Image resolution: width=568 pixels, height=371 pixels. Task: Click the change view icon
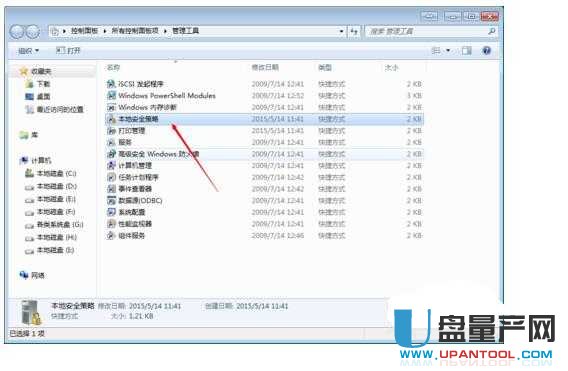point(436,51)
